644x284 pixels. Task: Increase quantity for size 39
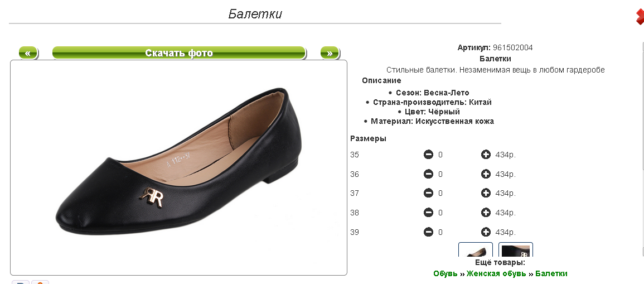tap(486, 232)
